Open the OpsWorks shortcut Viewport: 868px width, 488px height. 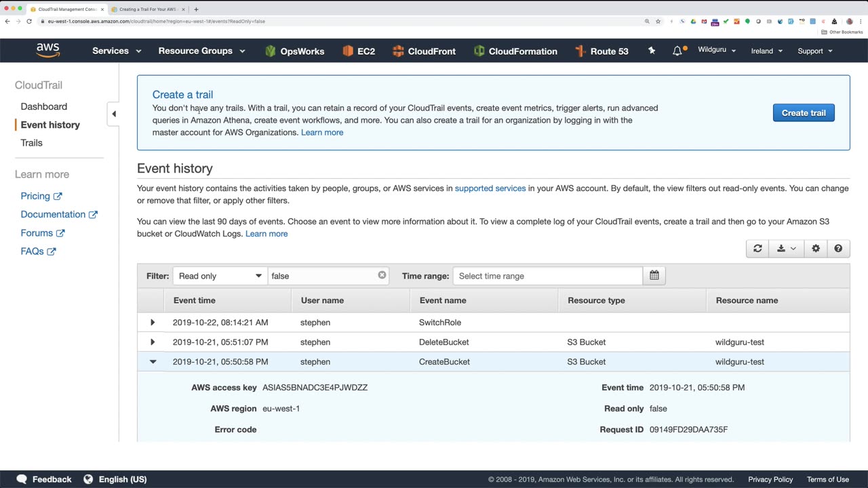pos(294,51)
